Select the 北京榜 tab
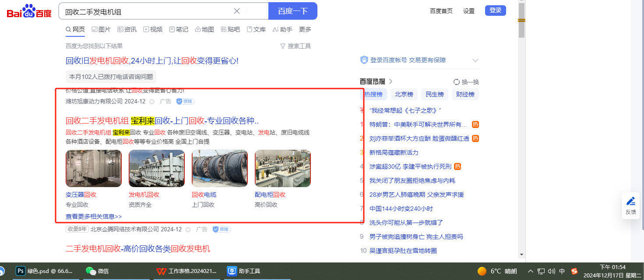644x280 pixels. point(404,94)
